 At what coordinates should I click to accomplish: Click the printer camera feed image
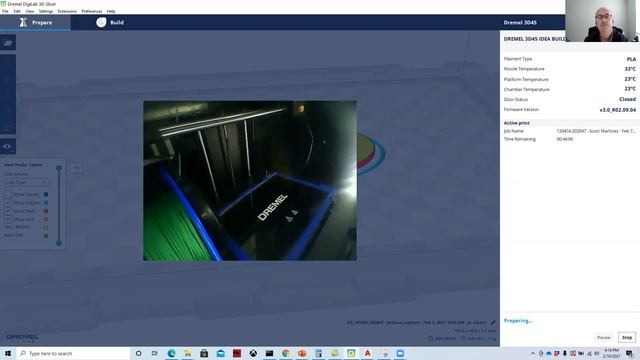click(x=250, y=180)
